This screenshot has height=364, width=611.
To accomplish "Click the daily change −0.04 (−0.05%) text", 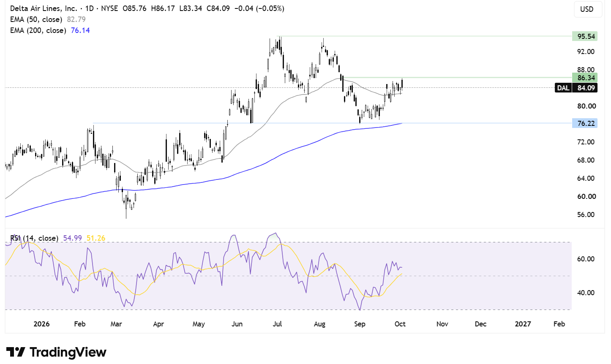I will 259,8.
